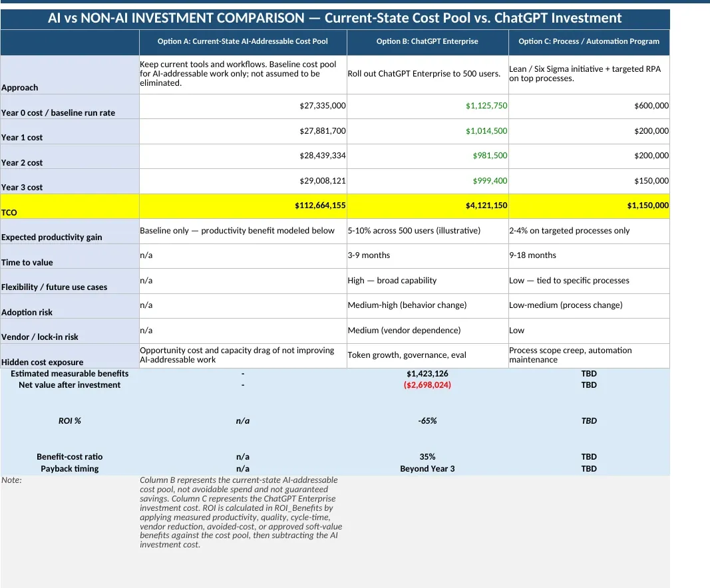This screenshot has height=588, width=710.
Task: Select the green value $1,014,500
Action: coord(427,131)
